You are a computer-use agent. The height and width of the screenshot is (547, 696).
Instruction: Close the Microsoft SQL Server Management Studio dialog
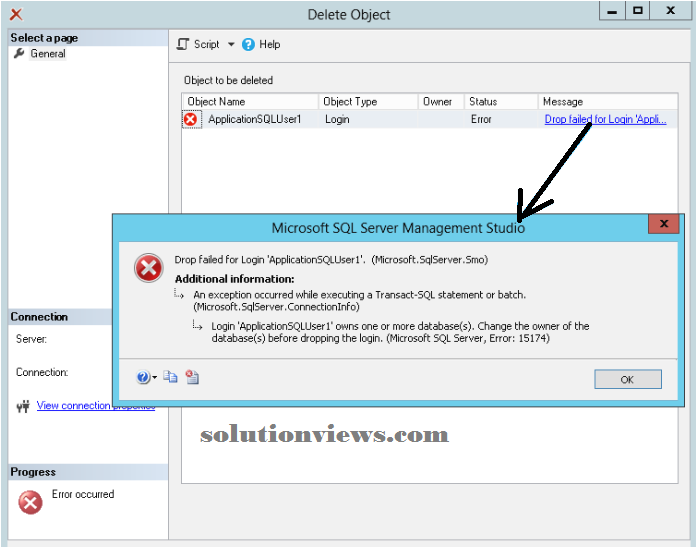click(x=664, y=223)
